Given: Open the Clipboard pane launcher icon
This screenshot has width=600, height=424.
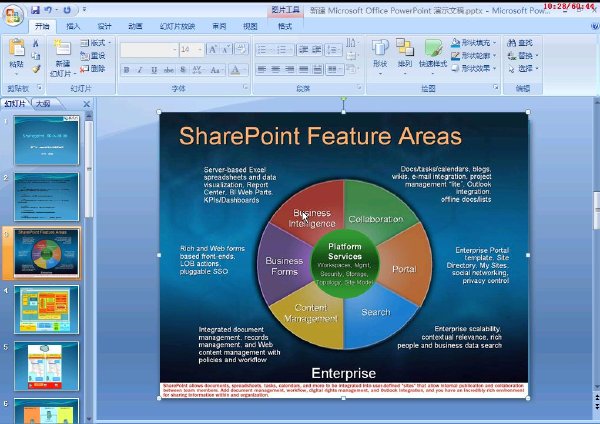Looking at the screenshot, I should pyautogui.click(x=39, y=88).
